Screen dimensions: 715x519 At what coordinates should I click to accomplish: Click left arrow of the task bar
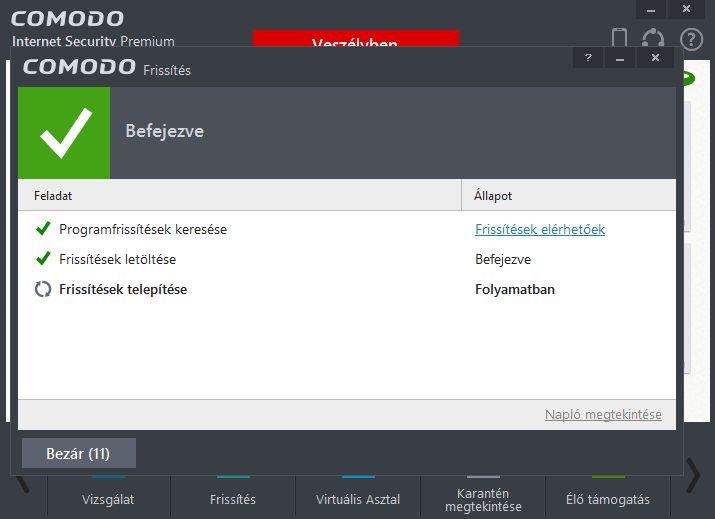22,484
